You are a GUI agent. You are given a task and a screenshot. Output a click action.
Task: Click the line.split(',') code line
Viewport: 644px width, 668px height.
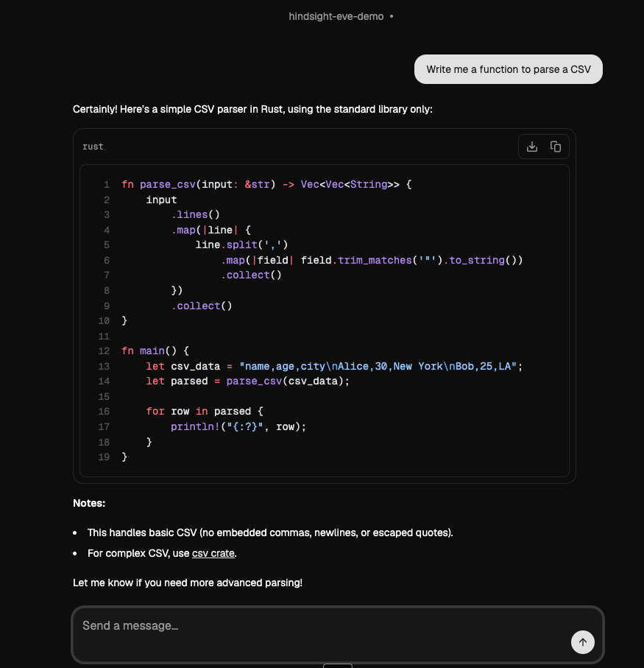[x=241, y=245]
